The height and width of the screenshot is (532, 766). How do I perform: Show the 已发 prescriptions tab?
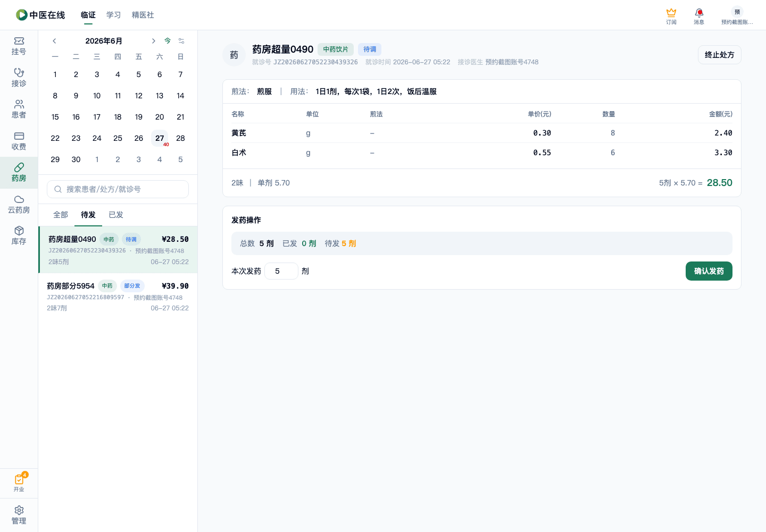coord(116,215)
